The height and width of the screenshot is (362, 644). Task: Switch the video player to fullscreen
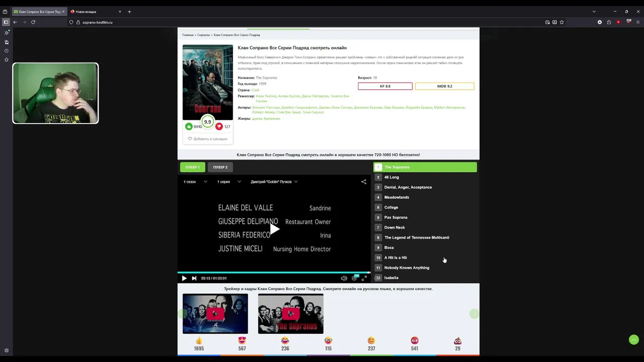pyautogui.click(x=364, y=278)
